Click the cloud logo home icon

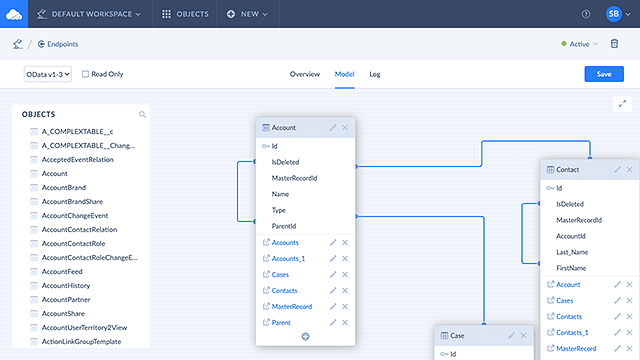coord(14,14)
